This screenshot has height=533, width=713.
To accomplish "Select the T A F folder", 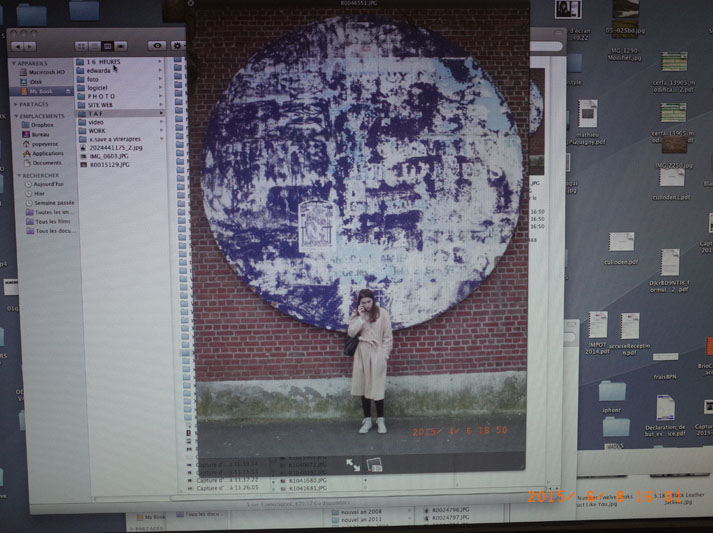I will pos(120,113).
